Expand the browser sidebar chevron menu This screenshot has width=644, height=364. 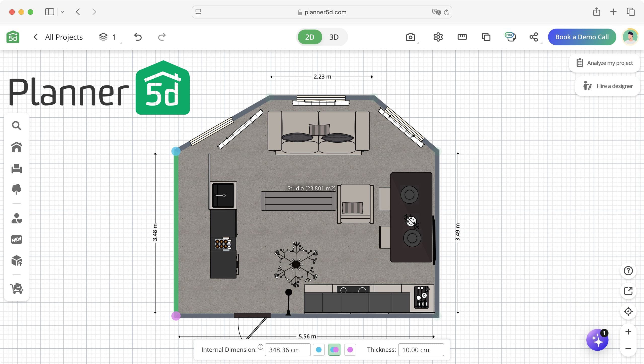click(x=62, y=12)
